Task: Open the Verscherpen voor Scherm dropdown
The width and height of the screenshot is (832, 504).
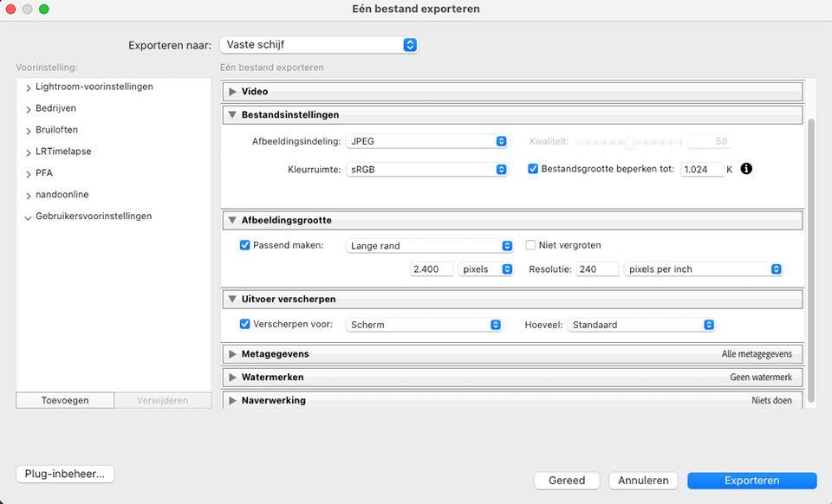Action: tap(424, 325)
